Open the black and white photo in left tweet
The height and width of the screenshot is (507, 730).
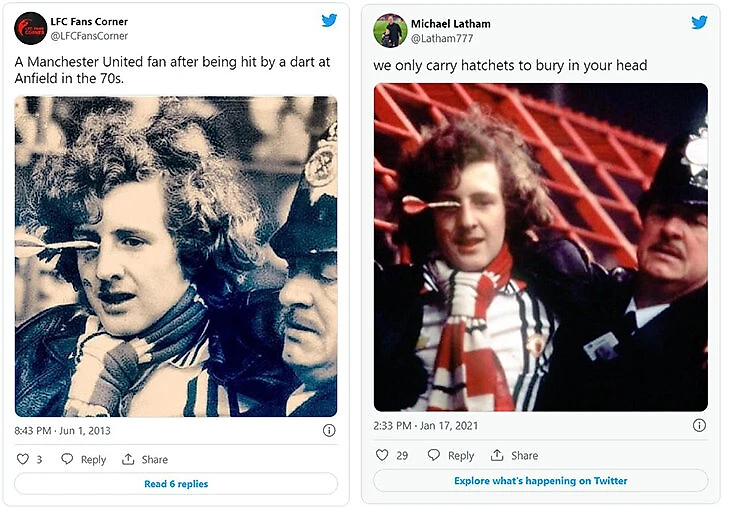pos(176,255)
